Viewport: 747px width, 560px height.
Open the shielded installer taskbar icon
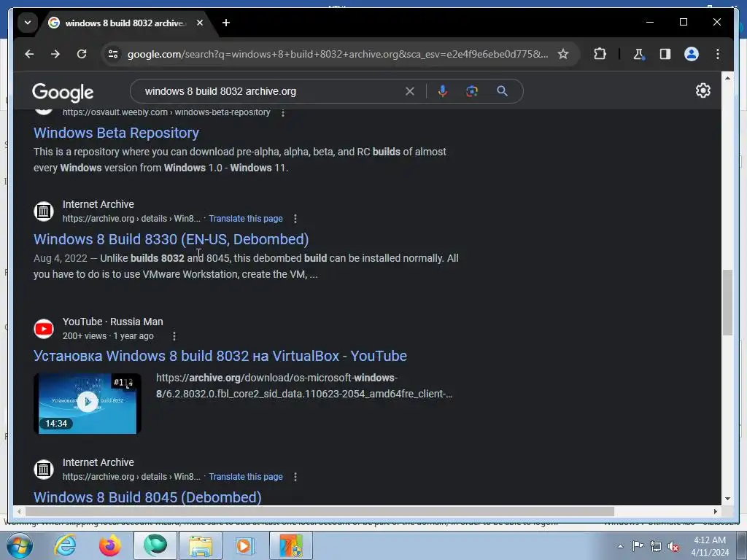[x=291, y=545]
